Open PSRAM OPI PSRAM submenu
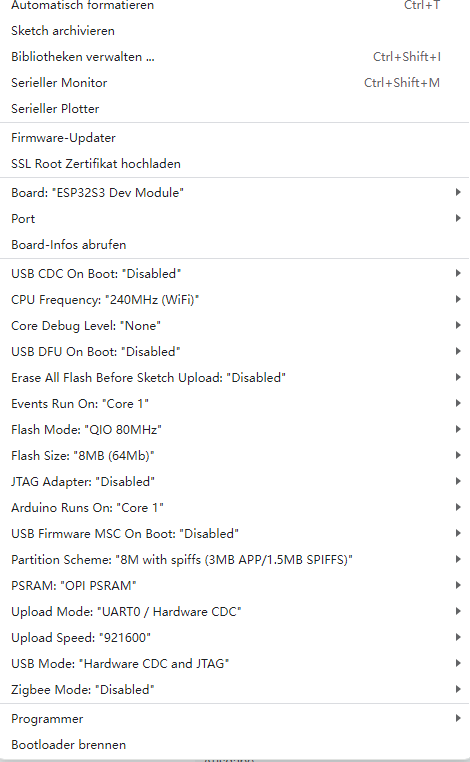The width and height of the screenshot is (470, 762). click(x=235, y=586)
